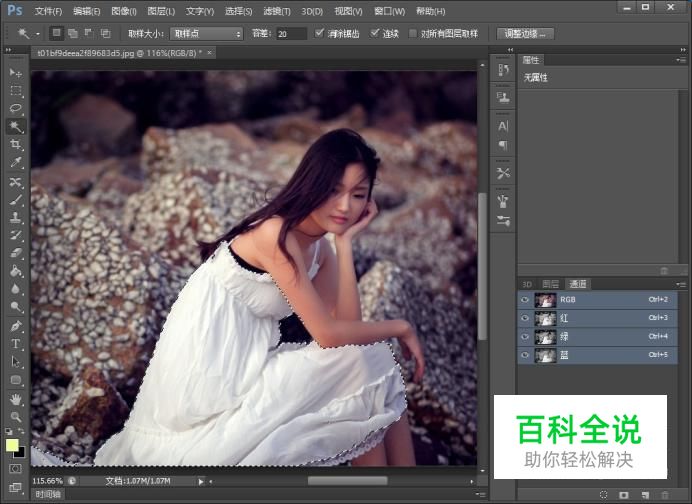Select the Eyedropper tool
This screenshot has height=504, width=692.
point(16,162)
